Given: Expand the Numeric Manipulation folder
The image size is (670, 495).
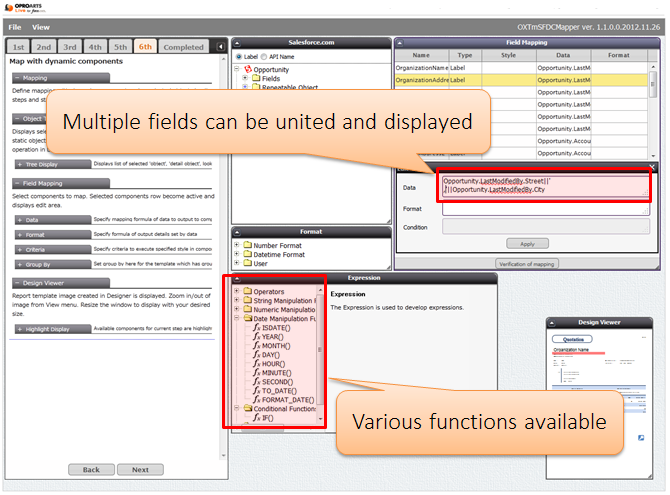Looking at the screenshot, I should [237, 309].
